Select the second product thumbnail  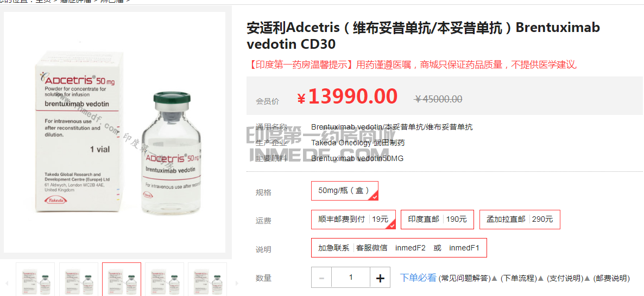click(78, 280)
